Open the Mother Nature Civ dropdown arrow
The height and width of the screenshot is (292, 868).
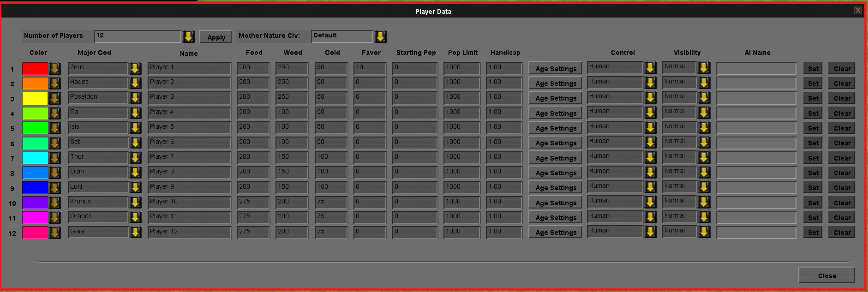click(381, 36)
